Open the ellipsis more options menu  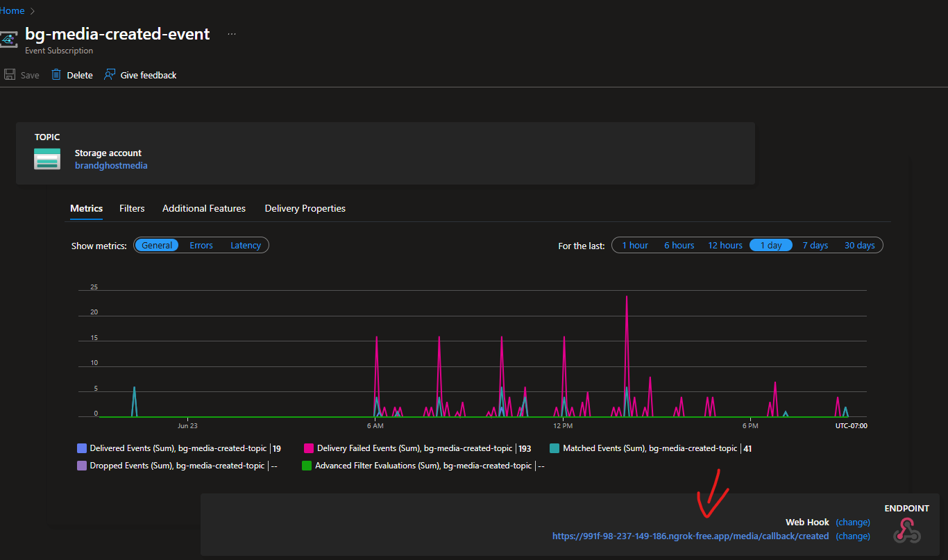coord(232,33)
